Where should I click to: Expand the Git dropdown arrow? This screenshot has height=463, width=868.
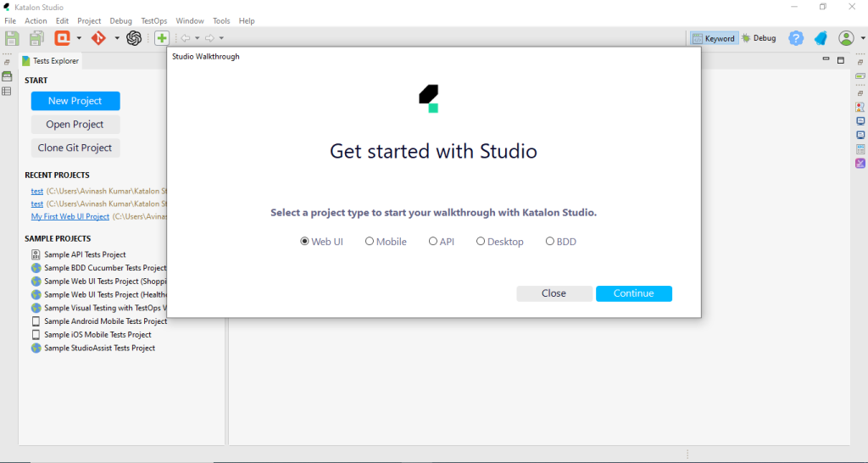point(117,38)
